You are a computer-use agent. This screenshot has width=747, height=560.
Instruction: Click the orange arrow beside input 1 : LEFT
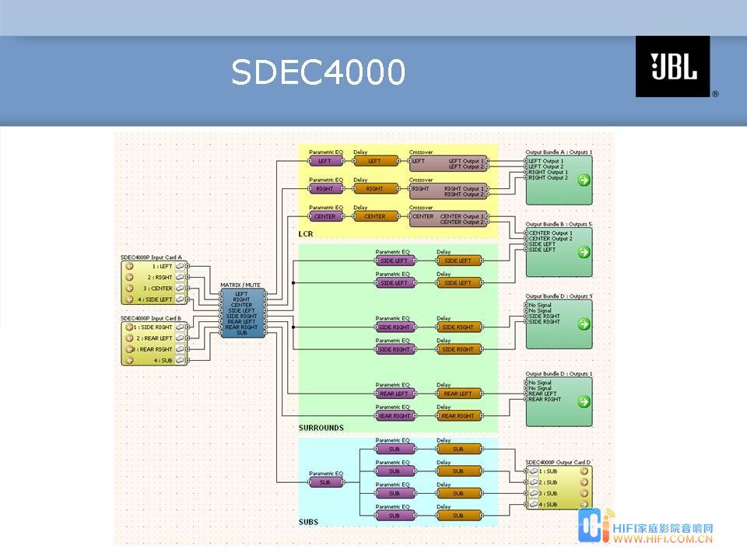(x=130, y=266)
